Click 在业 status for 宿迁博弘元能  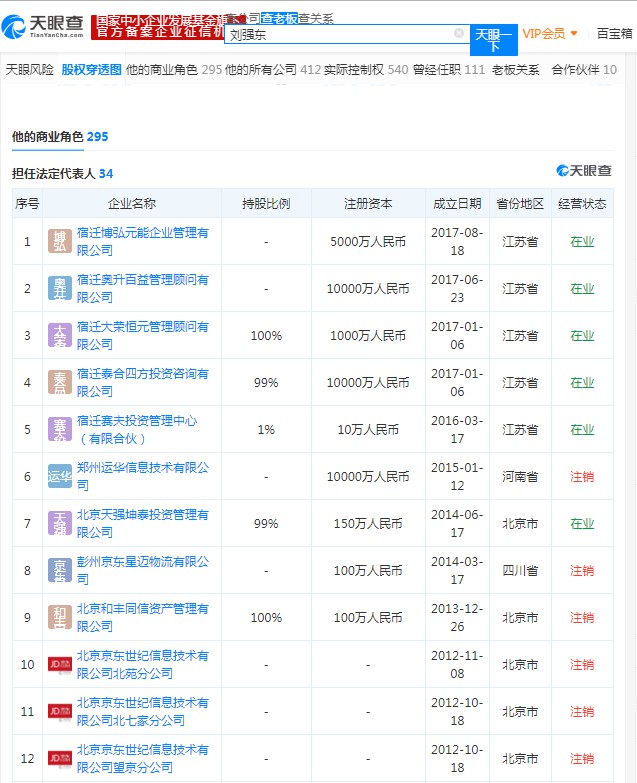(x=582, y=242)
